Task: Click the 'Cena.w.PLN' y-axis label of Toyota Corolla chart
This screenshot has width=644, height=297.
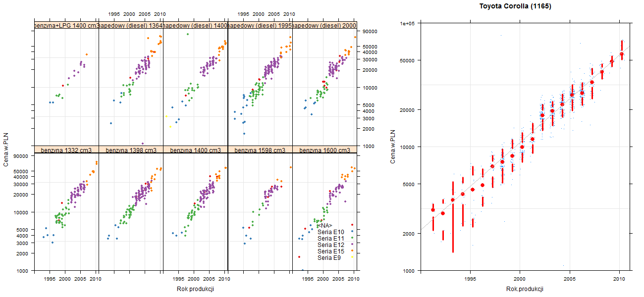Action: click(392, 147)
